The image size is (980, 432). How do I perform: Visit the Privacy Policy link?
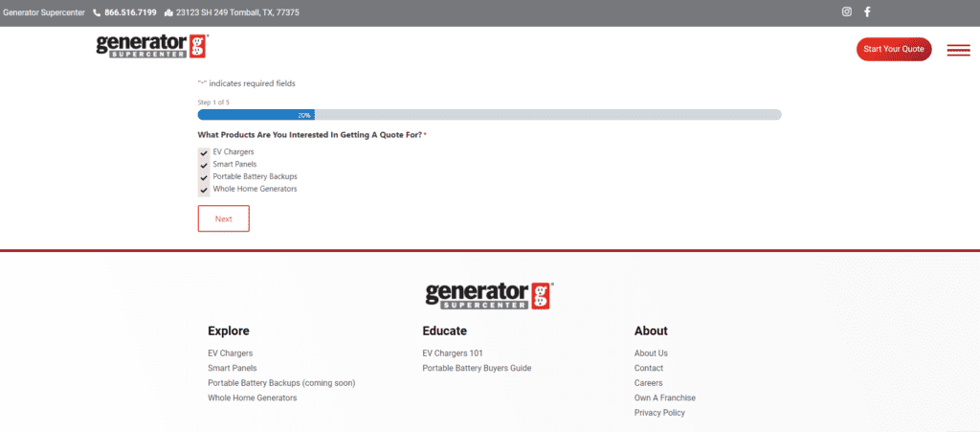(659, 413)
